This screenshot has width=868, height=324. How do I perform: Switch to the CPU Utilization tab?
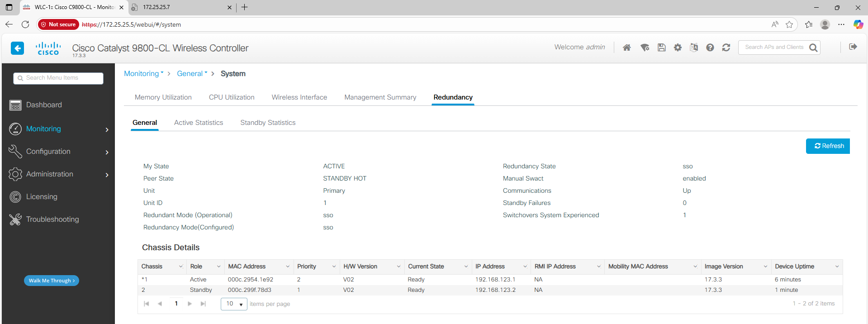coord(232,97)
